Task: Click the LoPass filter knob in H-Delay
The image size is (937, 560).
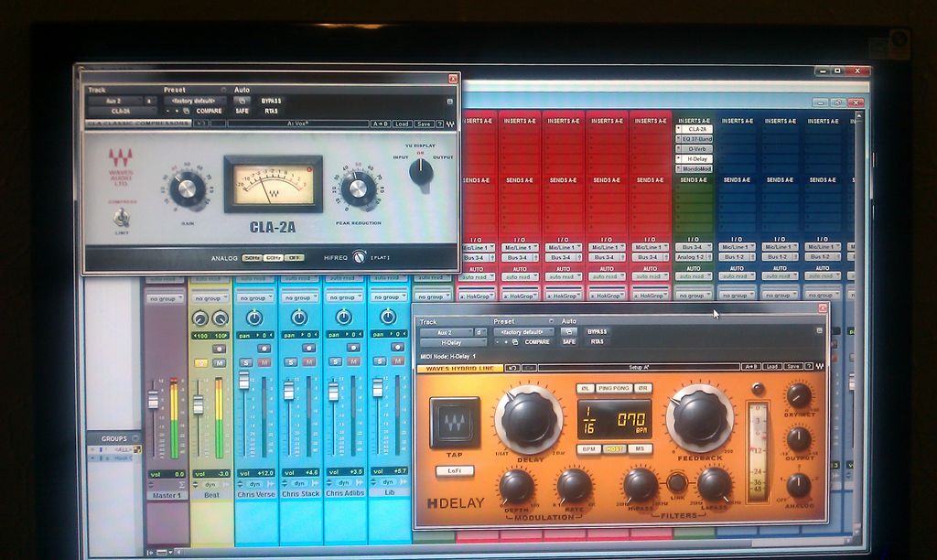Action: pyautogui.click(x=714, y=484)
